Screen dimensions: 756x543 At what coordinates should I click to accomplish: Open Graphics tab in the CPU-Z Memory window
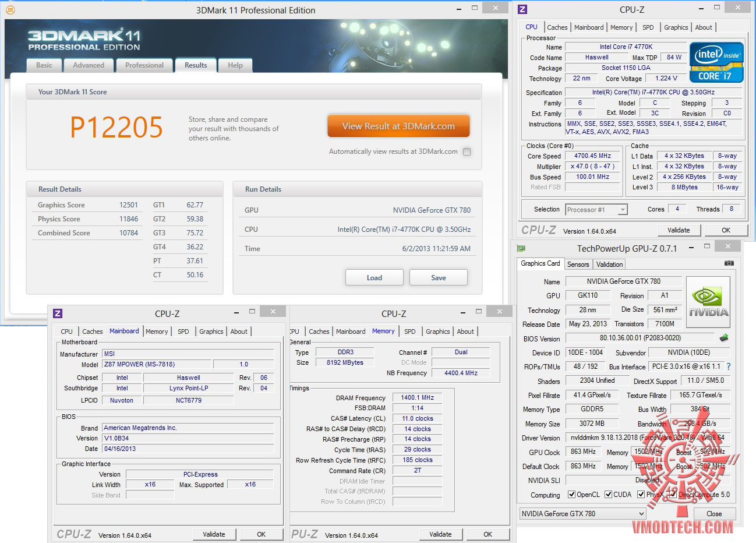click(438, 332)
